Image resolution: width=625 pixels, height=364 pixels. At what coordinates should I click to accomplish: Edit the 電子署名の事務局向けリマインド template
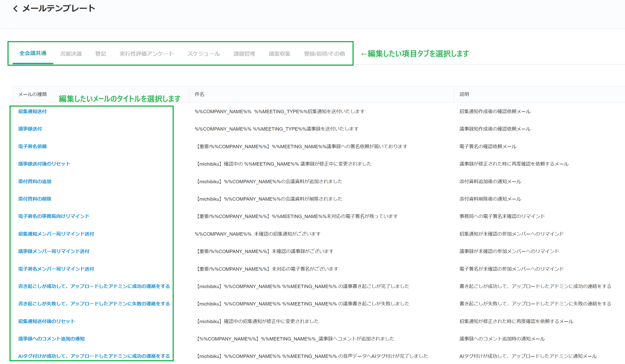pyautogui.click(x=54, y=216)
